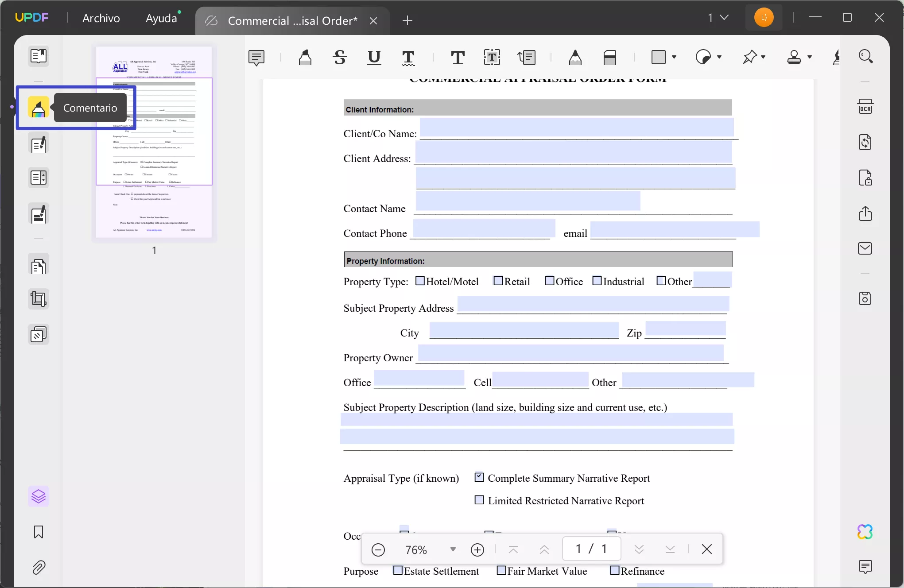Go to the first page
Screen dimensions: 904x588
click(513, 549)
